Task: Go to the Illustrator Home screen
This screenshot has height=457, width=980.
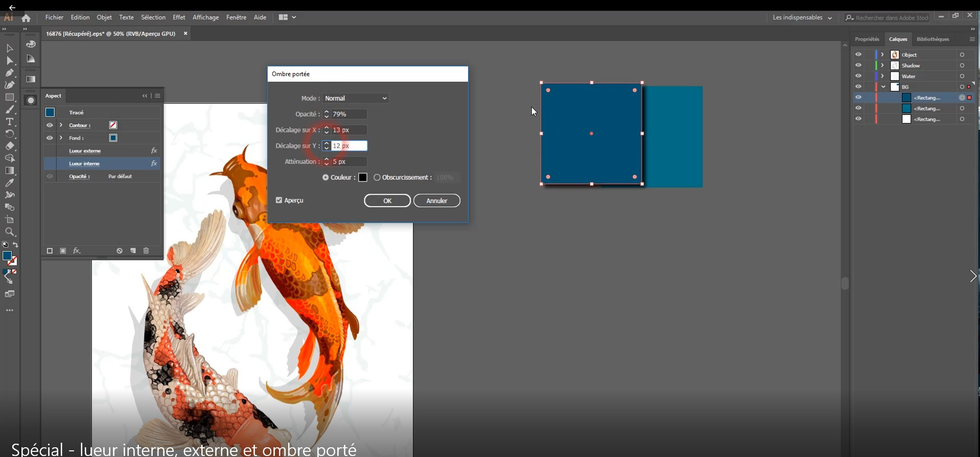Action: [x=26, y=18]
